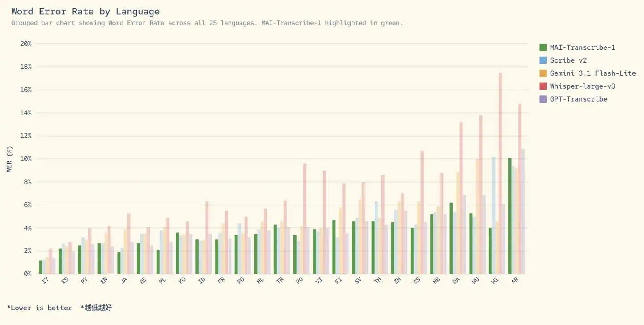This screenshot has width=644, height=325.
Task: Click the DA x-axis label
Action: pos(456,281)
